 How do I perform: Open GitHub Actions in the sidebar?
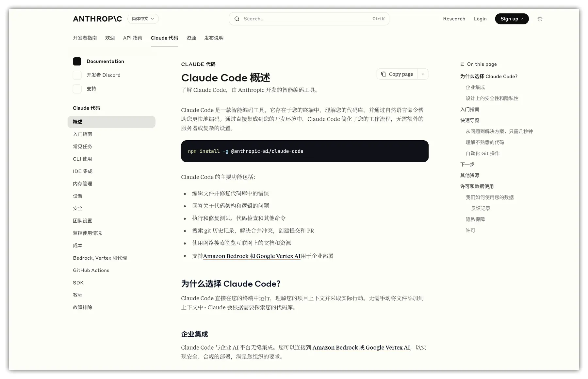(91, 270)
